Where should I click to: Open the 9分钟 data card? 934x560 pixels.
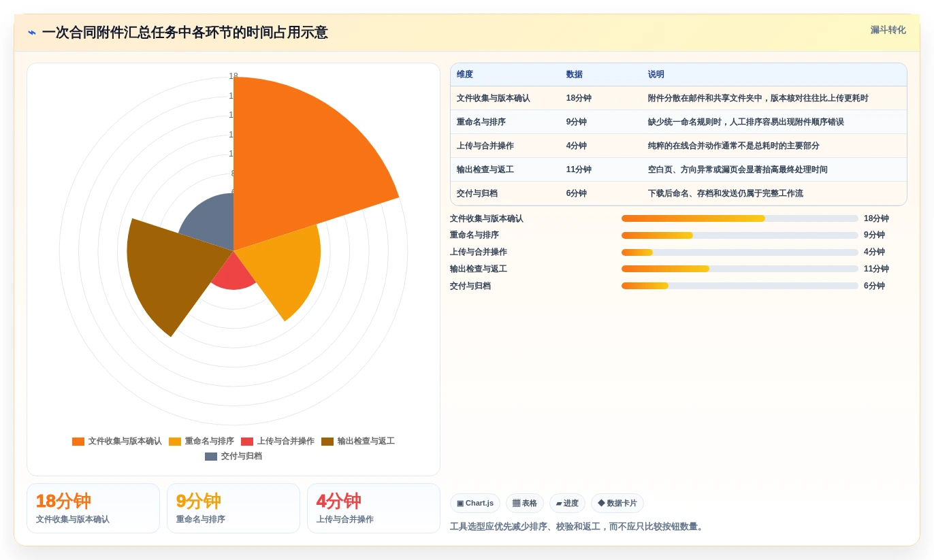(233, 508)
